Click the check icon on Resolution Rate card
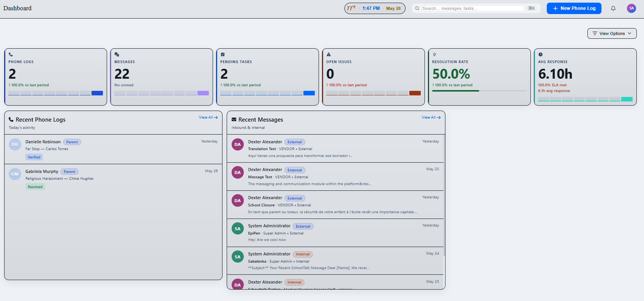The width and height of the screenshot is (644, 301). (434, 54)
